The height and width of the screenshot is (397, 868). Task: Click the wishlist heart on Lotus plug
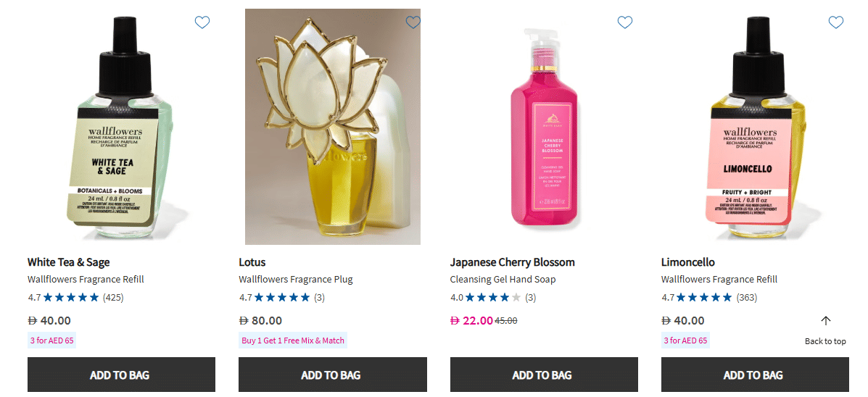[413, 22]
